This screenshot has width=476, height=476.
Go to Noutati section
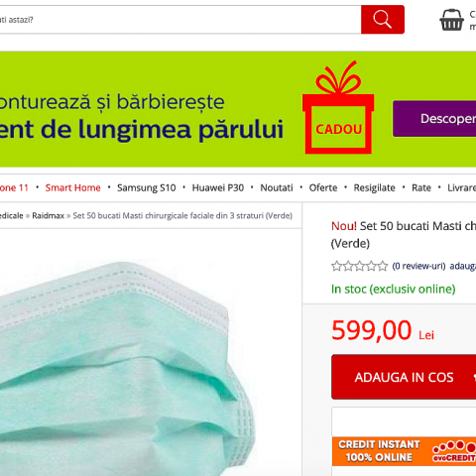[x=277, y=187]
